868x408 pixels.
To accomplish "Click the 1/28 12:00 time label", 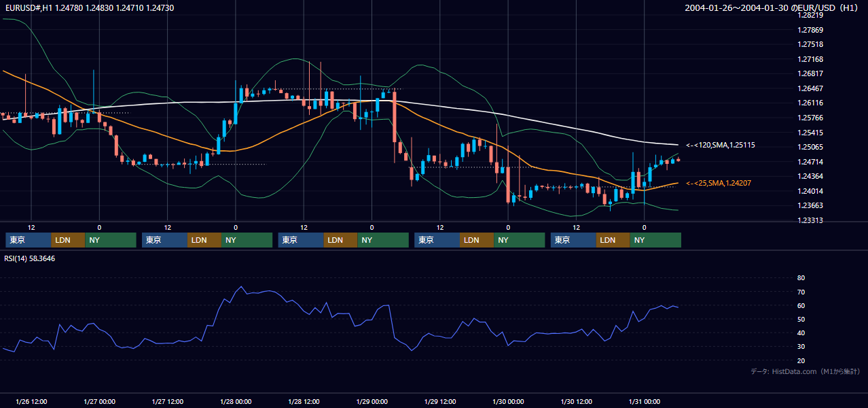I will click(304, 402).
